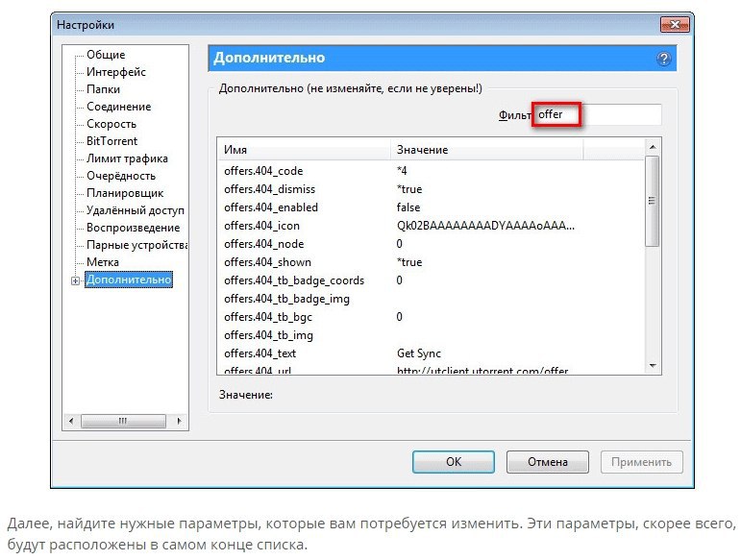
Task: Click the Qk02BAAAA icon value cell
Action: coord(485,226)
